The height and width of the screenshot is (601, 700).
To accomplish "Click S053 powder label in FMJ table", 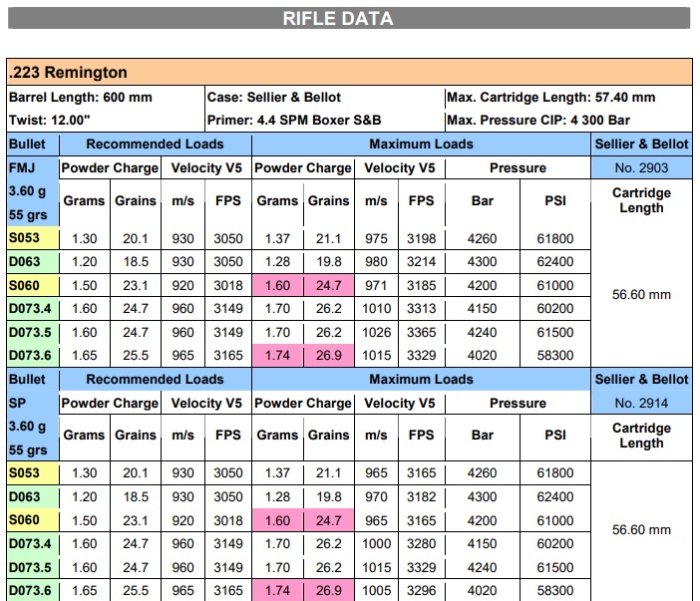I will pyautogui.click(x=24, y=238).
